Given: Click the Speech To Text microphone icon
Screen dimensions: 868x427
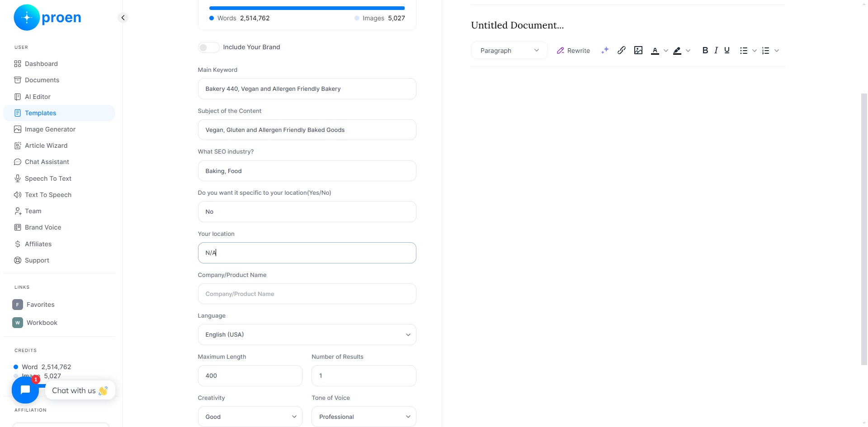Looking at the screenshot, I should point(18,178).
